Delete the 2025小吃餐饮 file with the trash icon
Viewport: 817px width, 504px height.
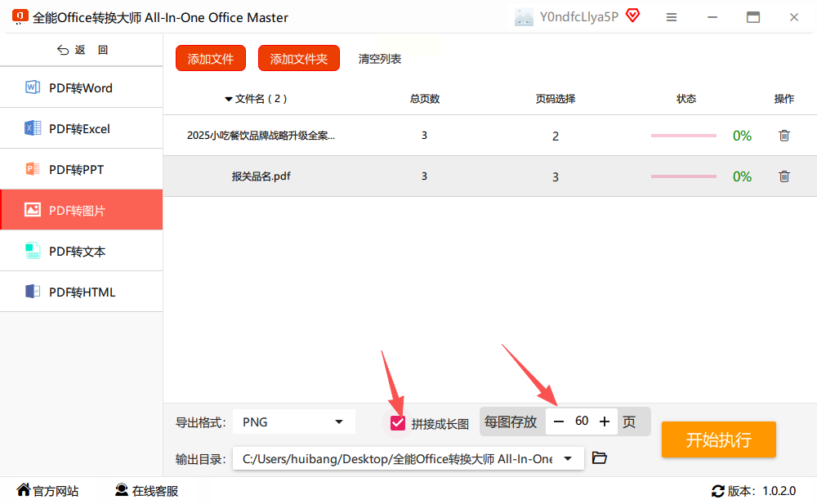(784, 136)
